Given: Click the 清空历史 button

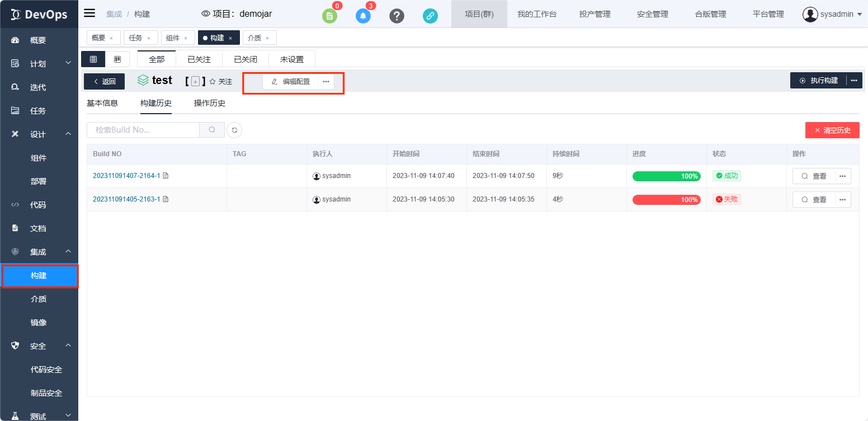Looking at the screenshot, I should point(832,130).
